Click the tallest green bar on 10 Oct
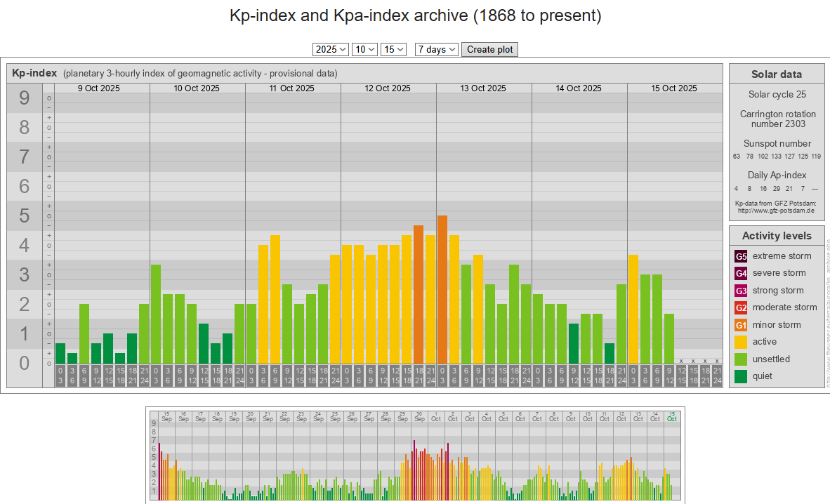This screenshot has height=504, width=830. pyautogui.click(x=156, y=314)
